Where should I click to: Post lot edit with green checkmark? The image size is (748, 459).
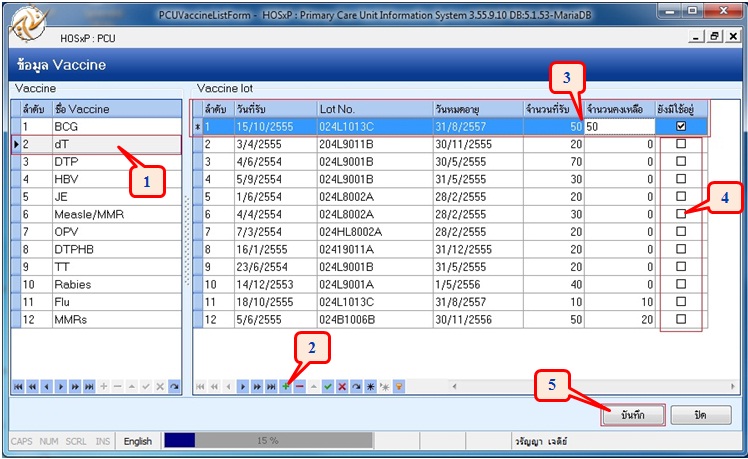[328, 386]
